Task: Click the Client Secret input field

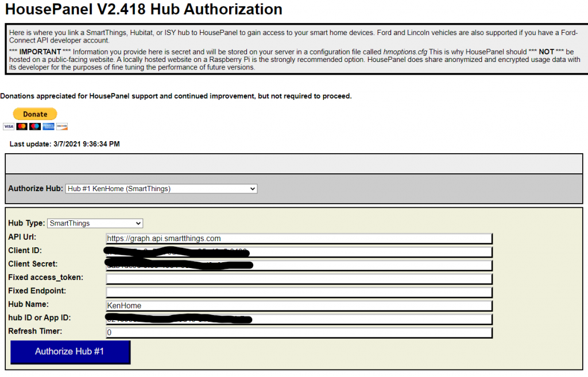Action: (x=299, y=265)
